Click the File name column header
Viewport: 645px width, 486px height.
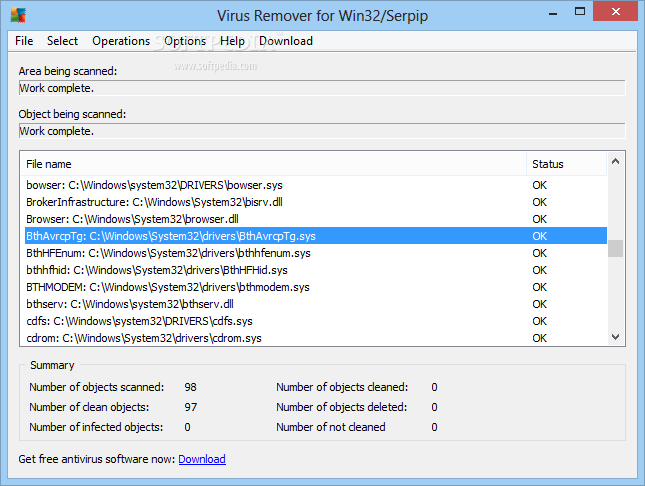click(273, 164)
